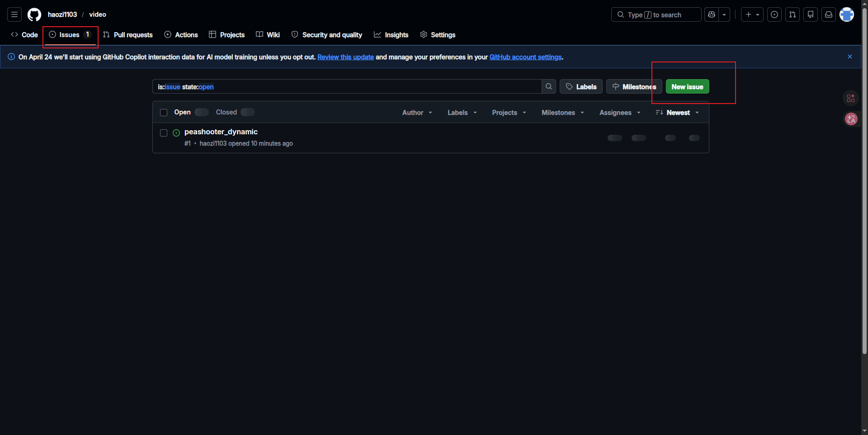Screen dimensions: 868x435
Task: View your issues via header circle-dot icon
Action: tap(774, 14)
